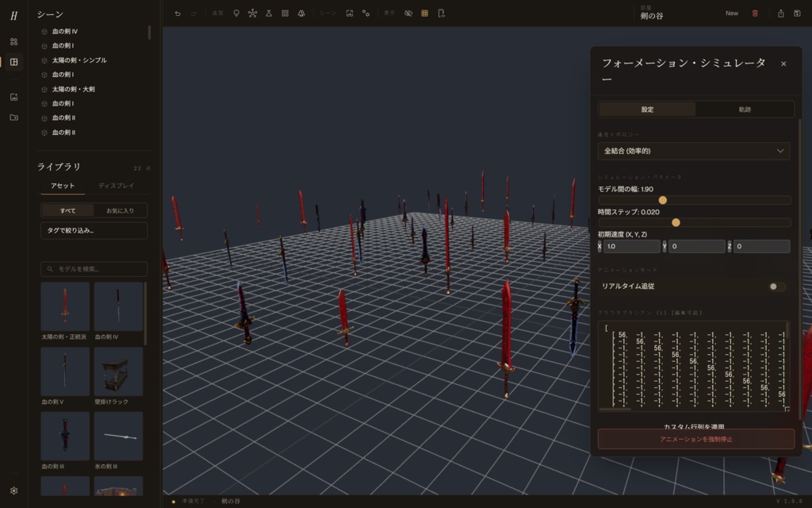Open the network graph formation icon
The image size is (812, 508).
click(x=252, y=13)
